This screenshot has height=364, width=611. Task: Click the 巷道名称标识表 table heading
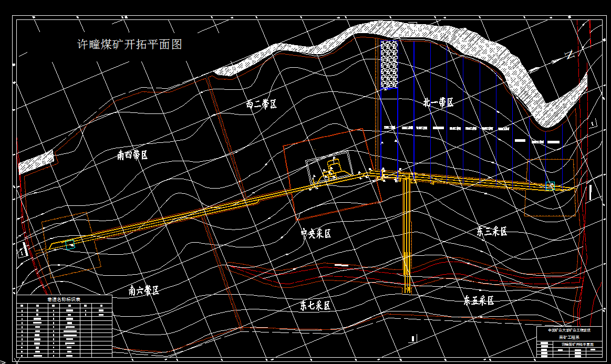pyautogui.click(x=64, y=299)
